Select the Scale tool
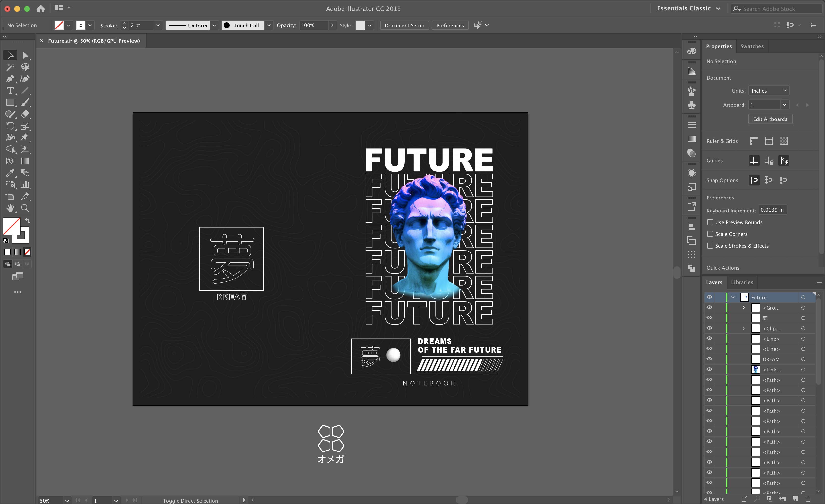Screen dimensions: 825x504 click(25, 125)
